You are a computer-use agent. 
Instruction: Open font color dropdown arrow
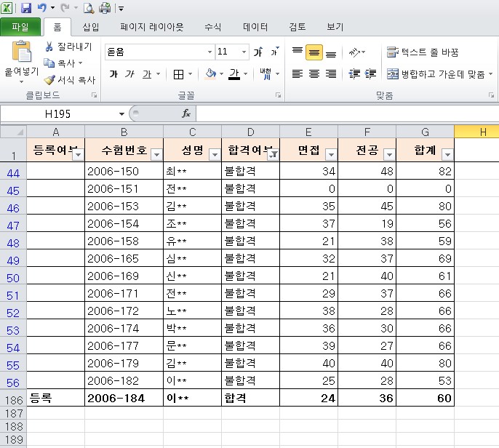click(245, 74)
